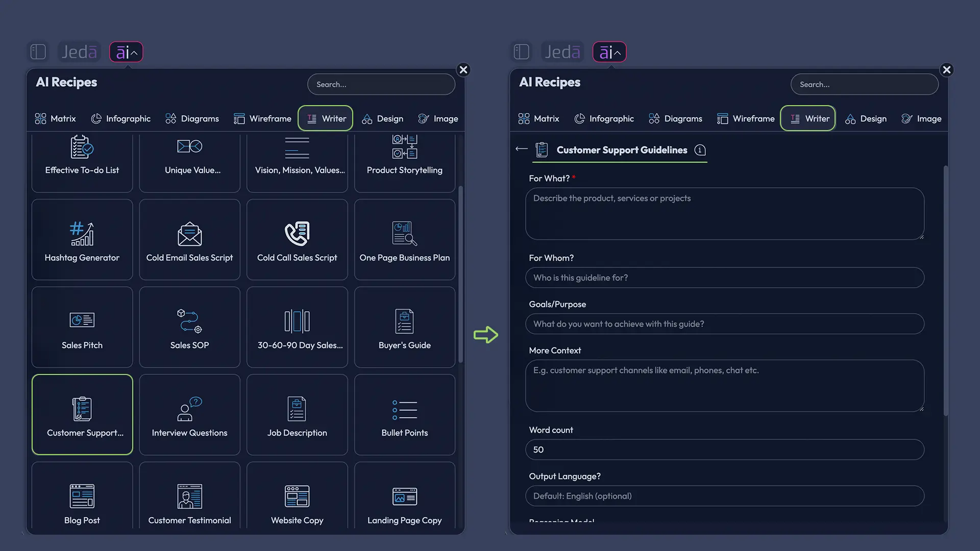Image resolution: width=980 pixels, height=551 pixels.
Task: Switch to Diagrams tab in right panel
Action: pos(676,118)
